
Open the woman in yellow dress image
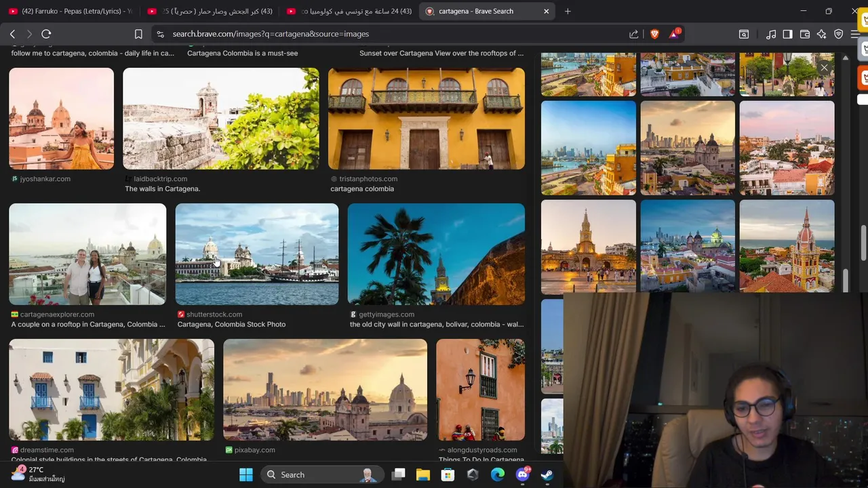62,119
